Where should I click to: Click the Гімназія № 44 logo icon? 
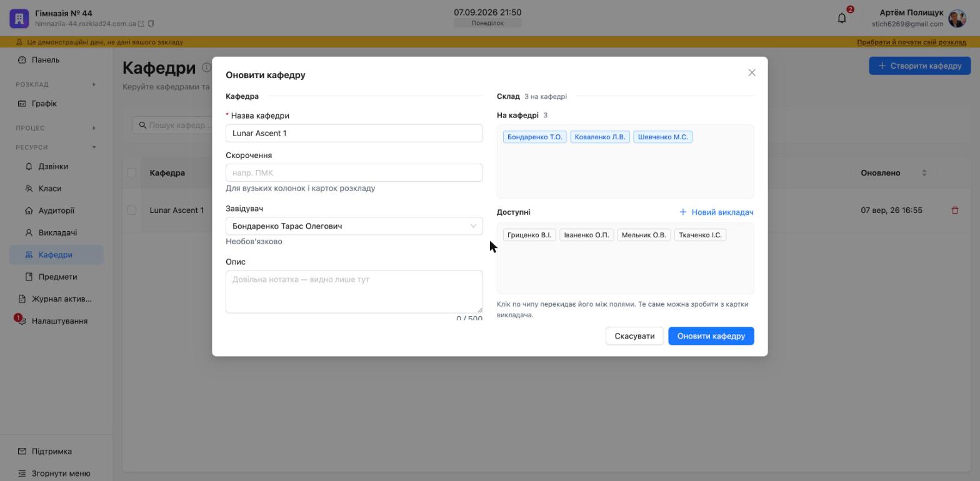[x=19, y=18]
